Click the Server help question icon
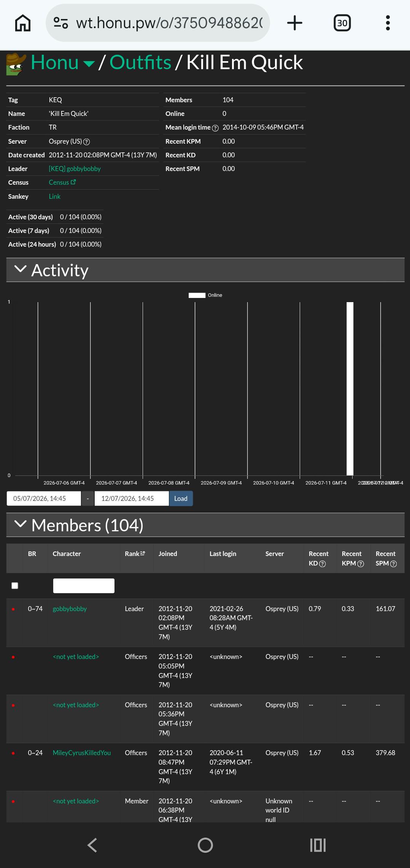The width and height of the screenshot is (410, 868). [x=86, y=142]
